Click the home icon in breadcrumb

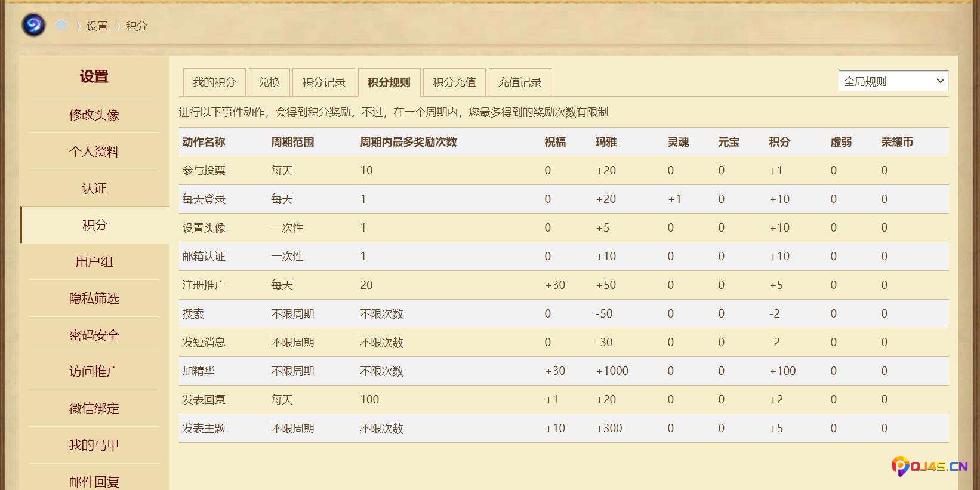[61, 26]
